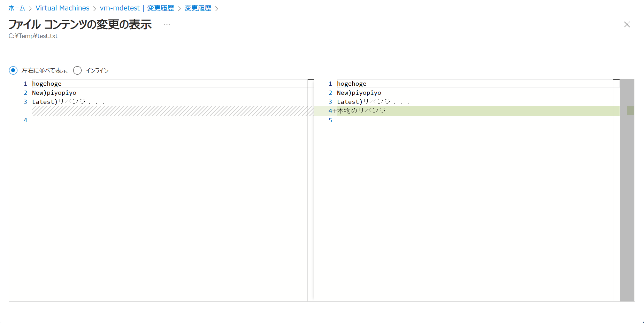The width and height of the screenshot is (644, 323).
Task: Click the green change marker in overview ruler
Action: pyautogui.click(x=630, y=111)
